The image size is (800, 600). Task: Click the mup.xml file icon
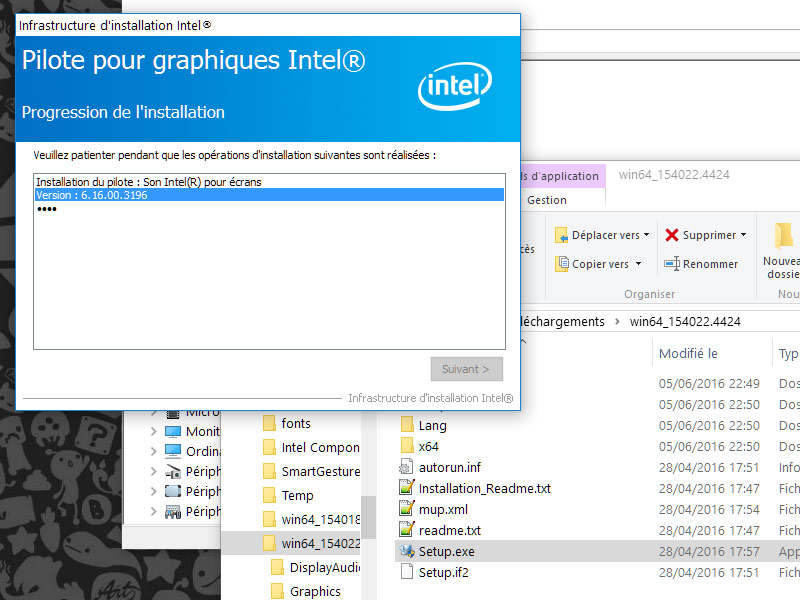point(406,509)
